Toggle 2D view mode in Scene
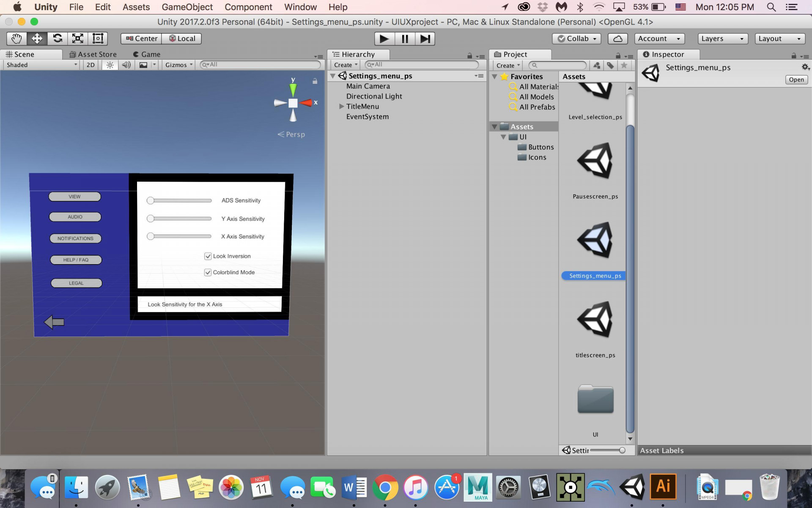Screen dimensions: 812x508 click(x=91, y=65)
